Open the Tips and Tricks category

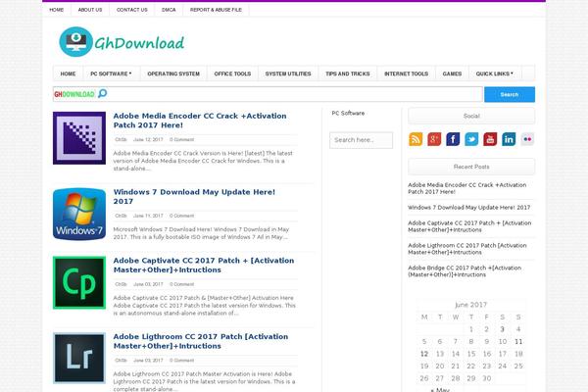click(348, 73)
